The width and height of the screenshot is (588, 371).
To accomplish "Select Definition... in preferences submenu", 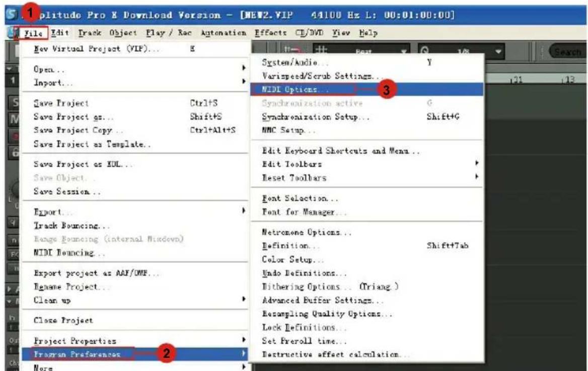I will point(367,246).
